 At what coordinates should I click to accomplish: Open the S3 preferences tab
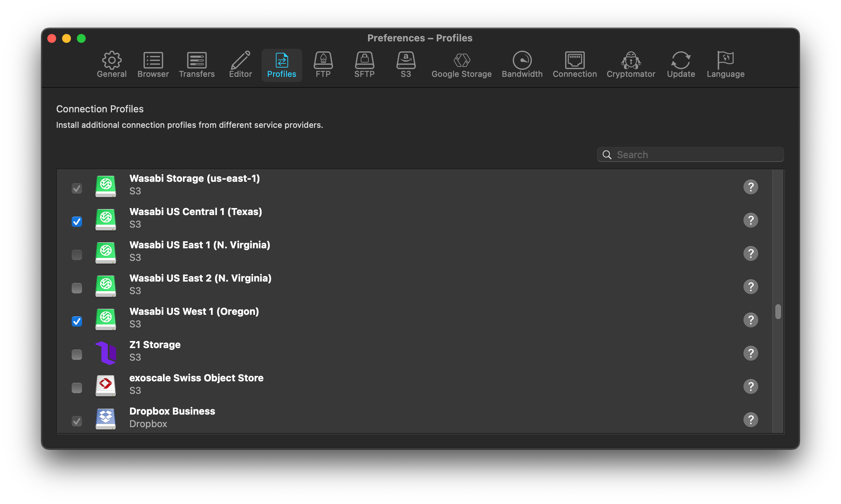tap(406, 65)
